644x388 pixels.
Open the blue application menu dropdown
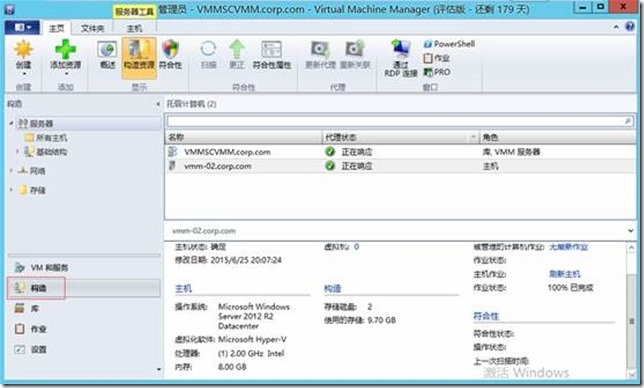click(23, 28)
